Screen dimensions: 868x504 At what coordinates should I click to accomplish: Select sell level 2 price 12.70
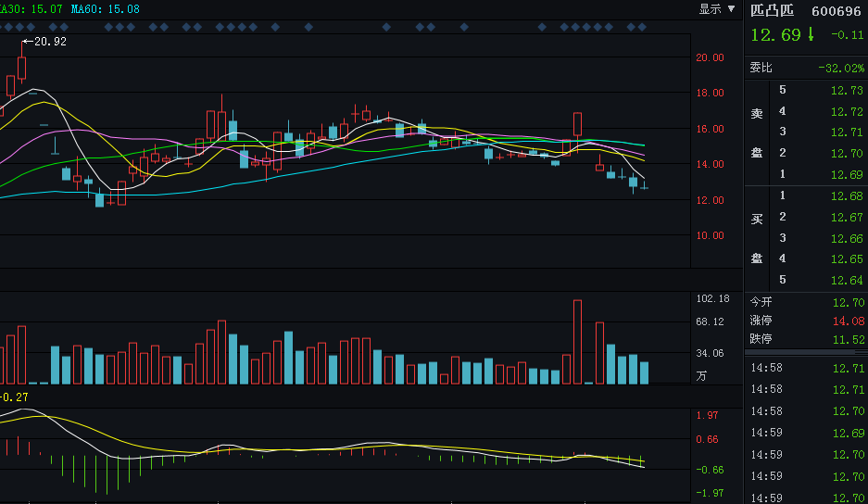pos(847,154)
